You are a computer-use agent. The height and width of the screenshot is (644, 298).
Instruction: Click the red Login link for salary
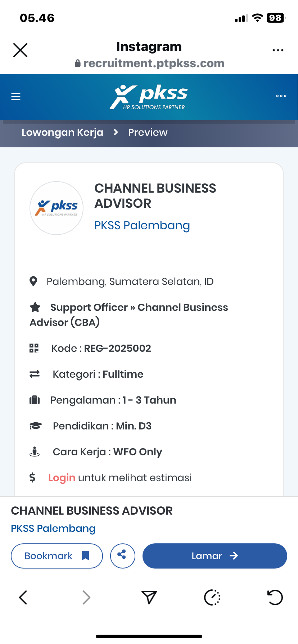pyautogui.click(x=62, y=478)
